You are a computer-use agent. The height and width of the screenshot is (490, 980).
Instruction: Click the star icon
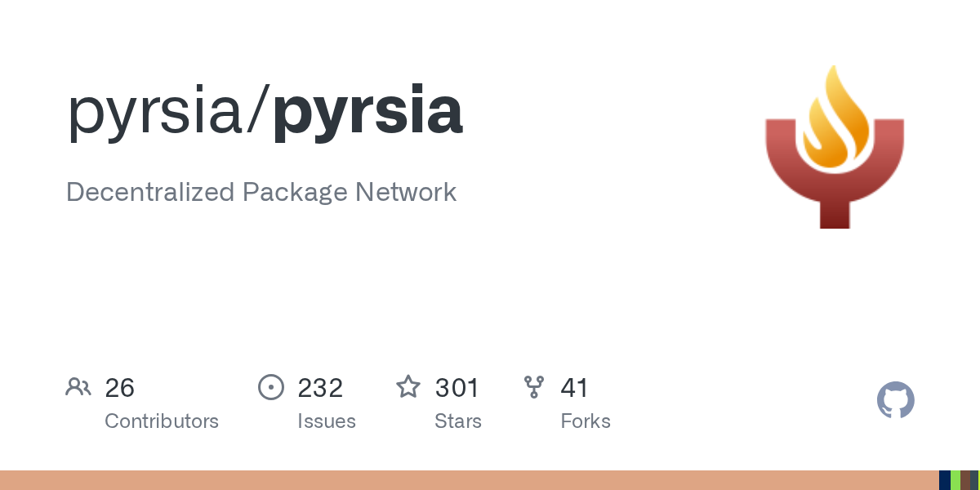tap(408, 387)
